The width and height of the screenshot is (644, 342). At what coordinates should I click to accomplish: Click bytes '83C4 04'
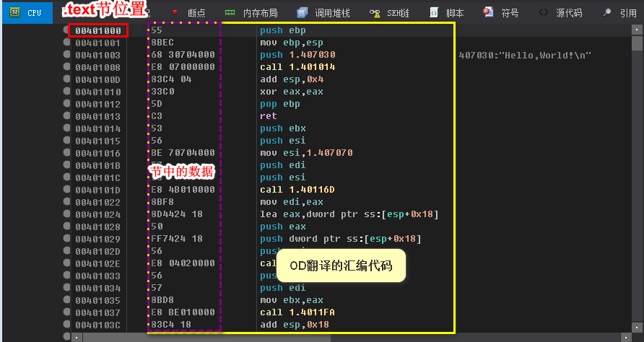[171, 79]
